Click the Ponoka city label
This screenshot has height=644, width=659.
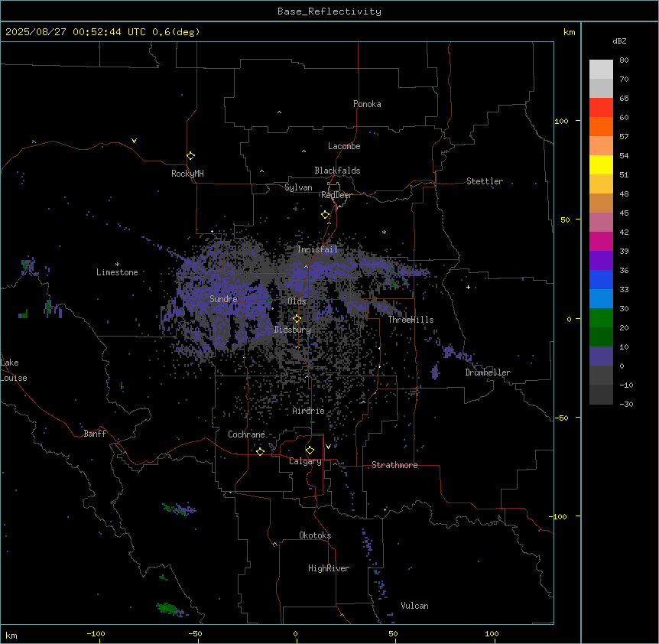tap(367, 104)
